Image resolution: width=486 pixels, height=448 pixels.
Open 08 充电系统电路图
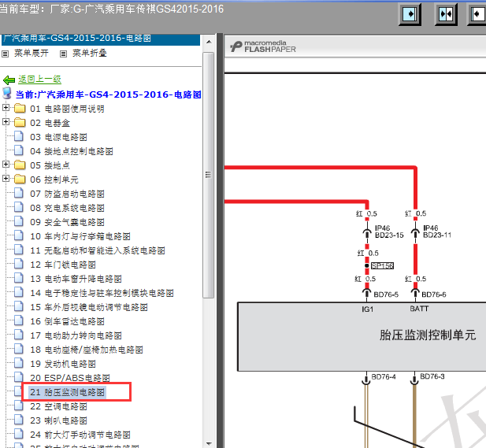67,208
